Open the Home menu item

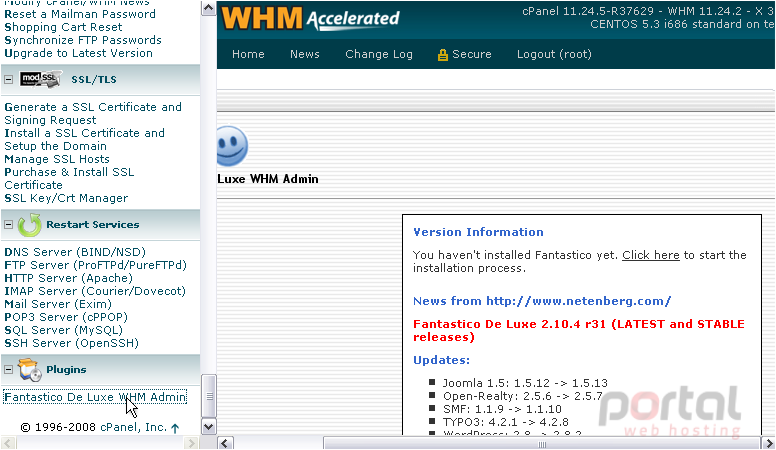(248, 54)
